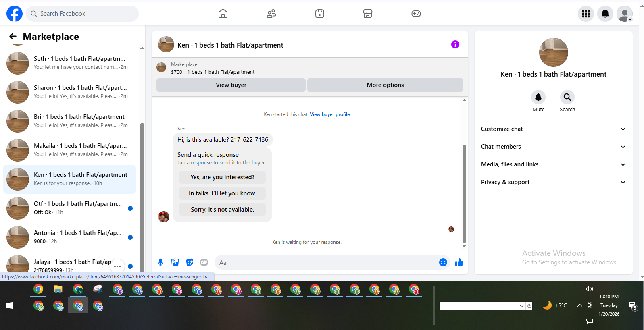Screen dimensions: 644x330
Task: Open the Windows Start button
Action: pos(10,305)
